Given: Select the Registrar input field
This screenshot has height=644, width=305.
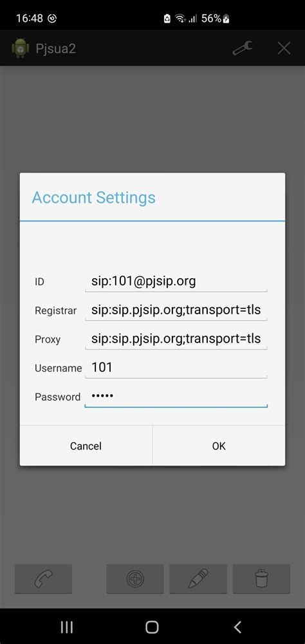Looking at the screenshot, I should (176, 310).
